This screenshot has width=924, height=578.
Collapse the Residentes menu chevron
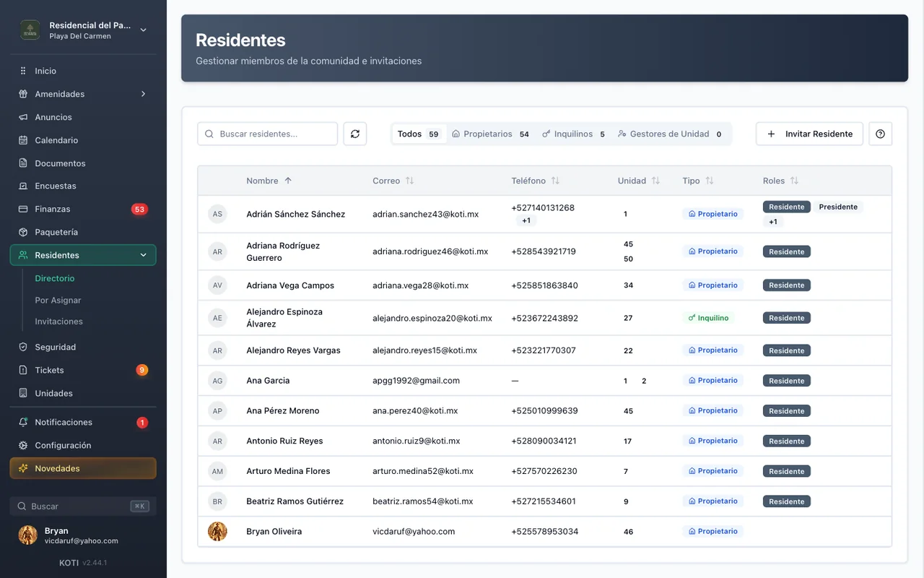pos(143,255)
